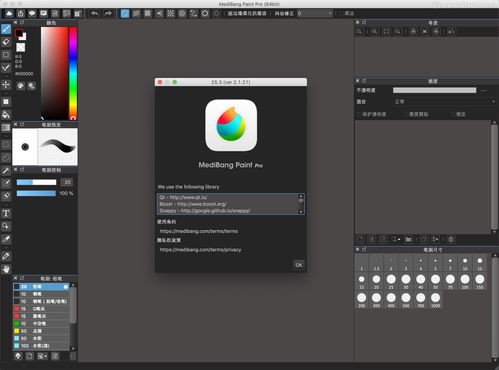Click the Redo arrow
The image size is (499, 370).
coord(108,13)
